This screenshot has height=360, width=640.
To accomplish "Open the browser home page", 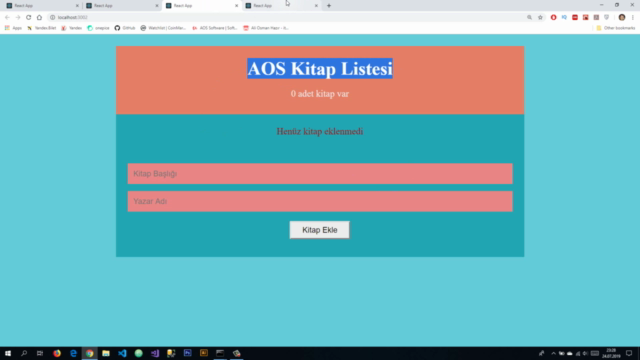I will 39,17.
